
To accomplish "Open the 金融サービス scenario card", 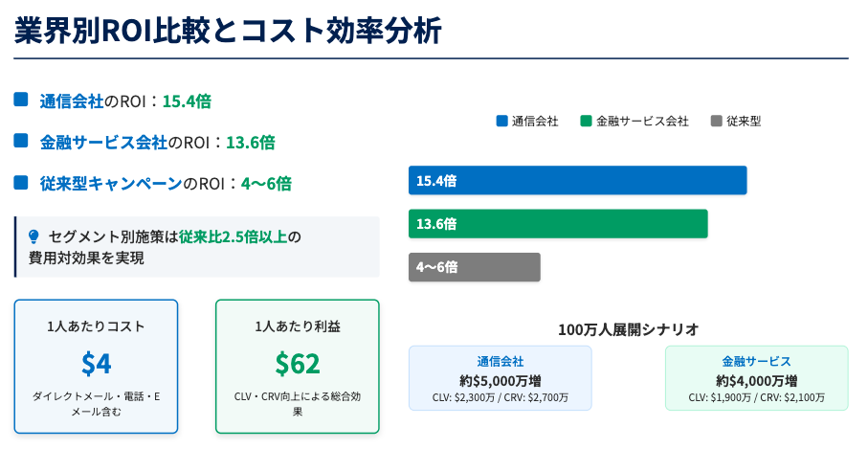I will pos(756,378).
